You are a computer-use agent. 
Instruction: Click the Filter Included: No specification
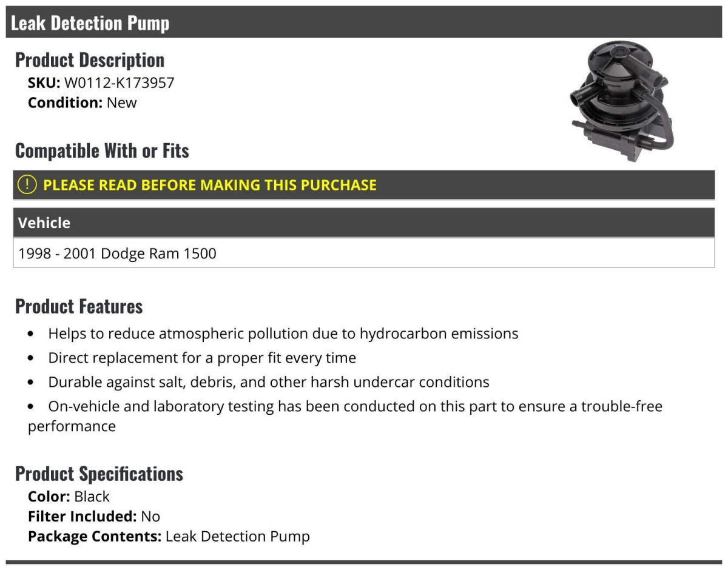pos(94,517)
